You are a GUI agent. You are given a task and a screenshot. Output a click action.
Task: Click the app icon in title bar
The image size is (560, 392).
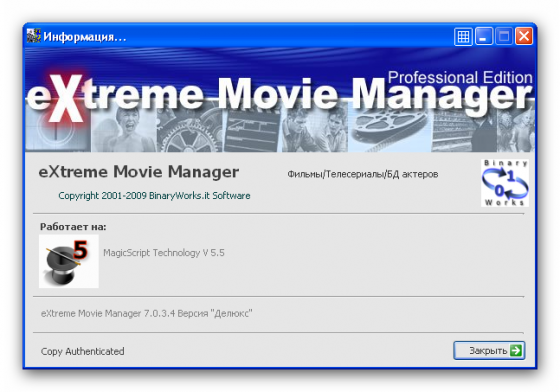click(x=34, y=36)
